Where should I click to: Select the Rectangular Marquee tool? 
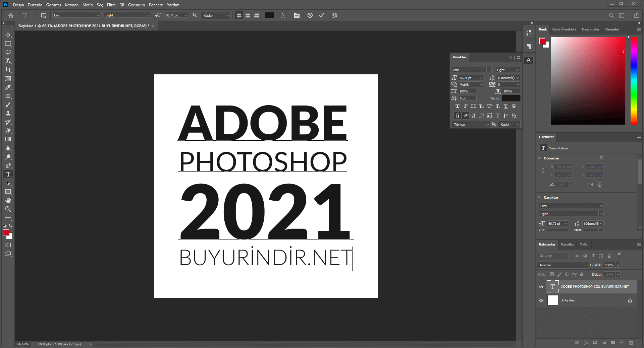click(8, 44)
